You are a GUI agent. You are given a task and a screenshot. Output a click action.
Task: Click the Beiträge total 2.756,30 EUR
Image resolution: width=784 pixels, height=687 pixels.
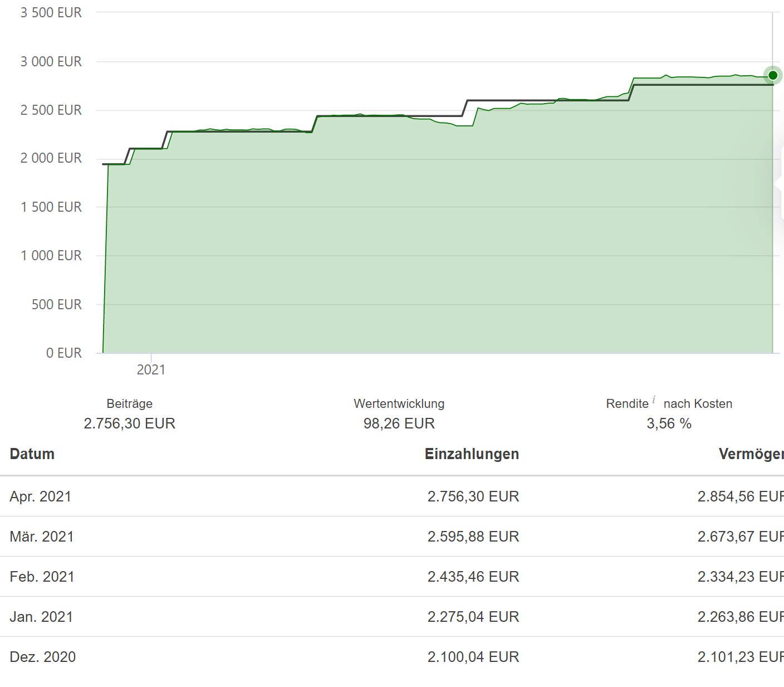(130, 423)
